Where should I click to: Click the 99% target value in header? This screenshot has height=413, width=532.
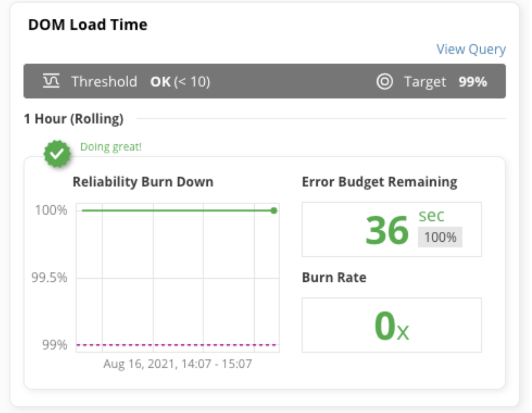[x=473, y=82]
